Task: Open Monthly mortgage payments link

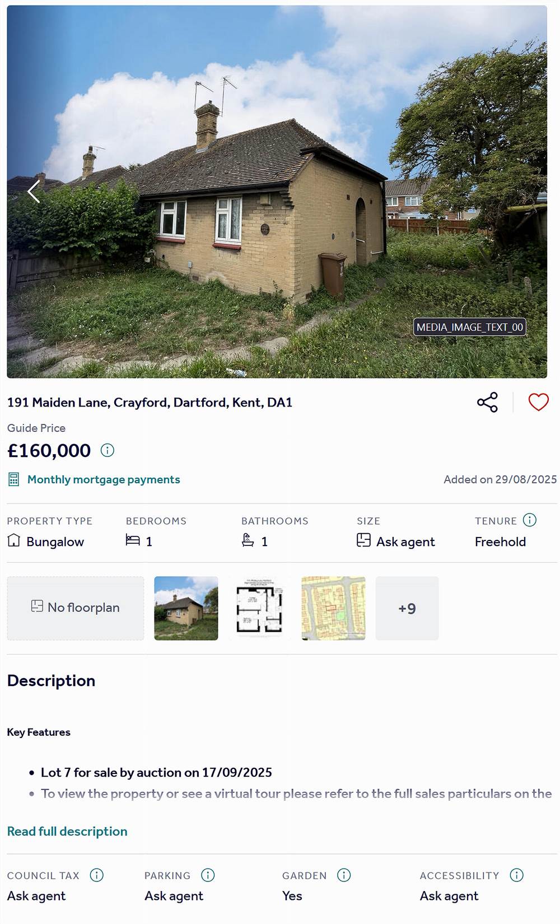Action: tap(104, 479)
